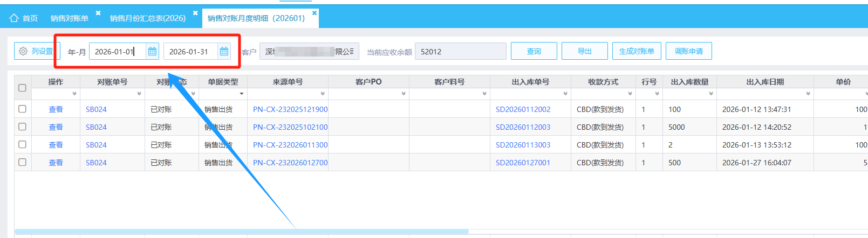Open the 出入库数量 column filter dropdown
The image size is (868, 238).
point(711,94)
